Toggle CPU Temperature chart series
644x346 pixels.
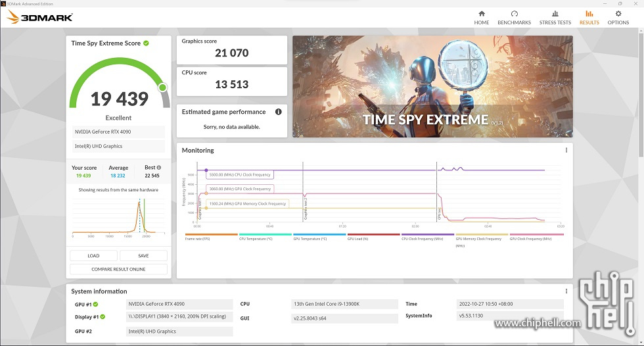coord(265,237)
